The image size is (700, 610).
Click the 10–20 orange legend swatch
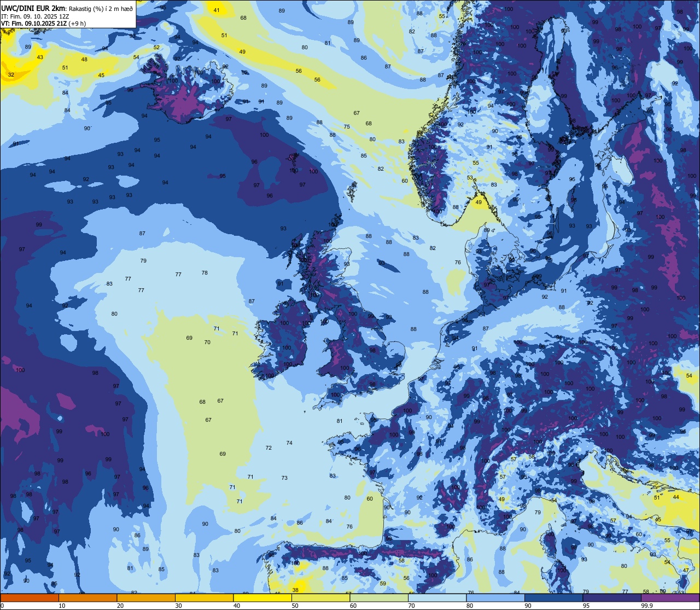(87, 597)
